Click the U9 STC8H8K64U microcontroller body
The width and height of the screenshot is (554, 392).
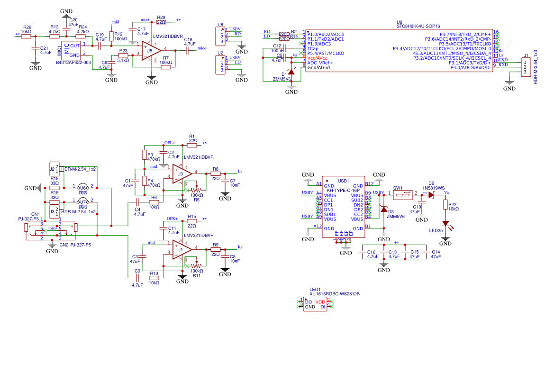pyautogui.click(x=399, y=51)
